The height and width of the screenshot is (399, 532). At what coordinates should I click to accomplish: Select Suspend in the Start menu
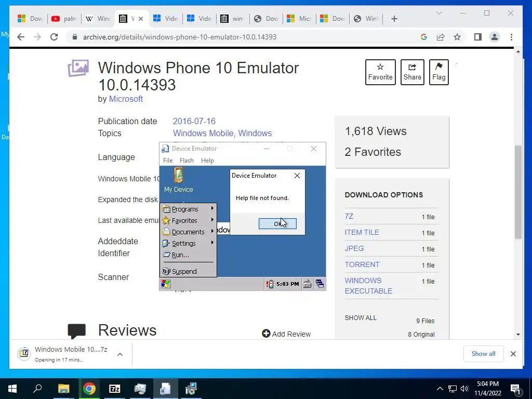point(188,271)
